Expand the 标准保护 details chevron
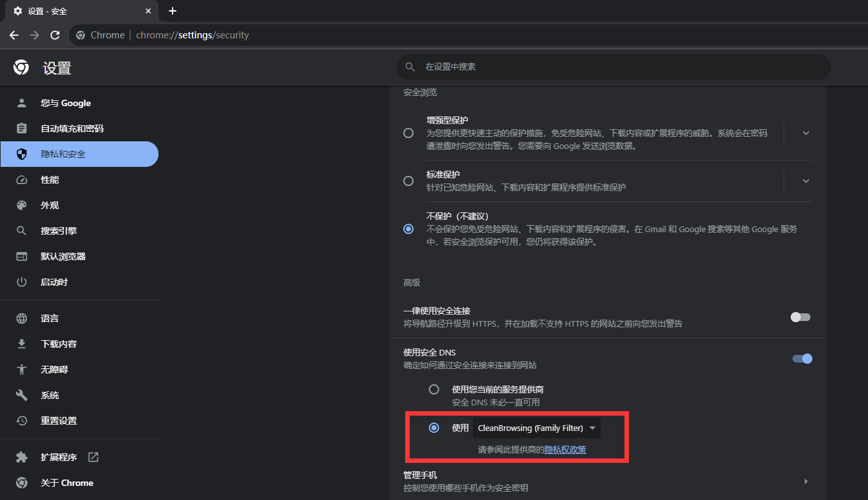Image resolution: width=868 pixels, height=500 pixels. pos(805,181)
